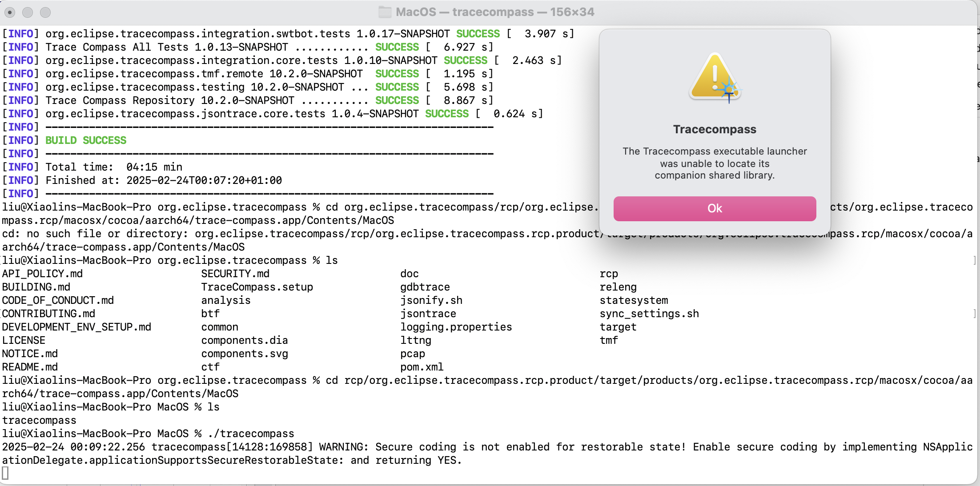This screenshot has height=486, width=980.
Task: Click logging.properties in the listing
Action: tap(456, 327)
